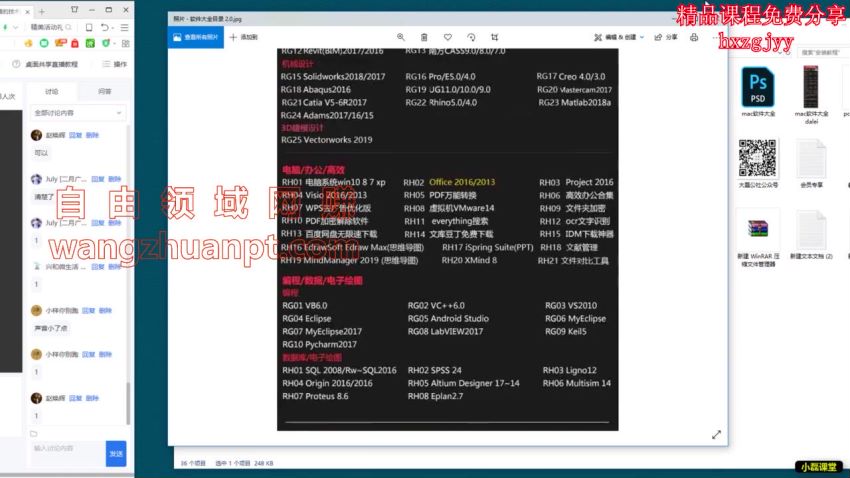Select the 新建文本文档 (2) text file

tap(812, 235)
